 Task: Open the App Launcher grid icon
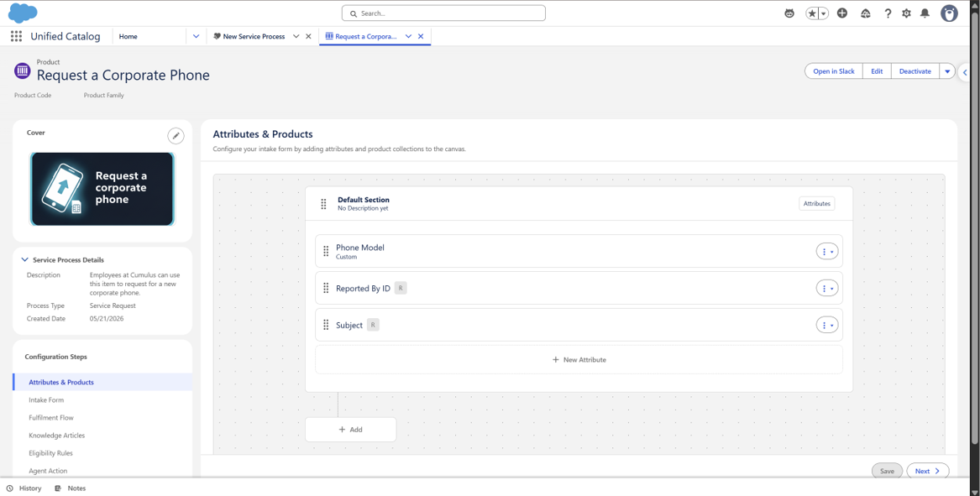pyautogui.click(x=16, y=36)
